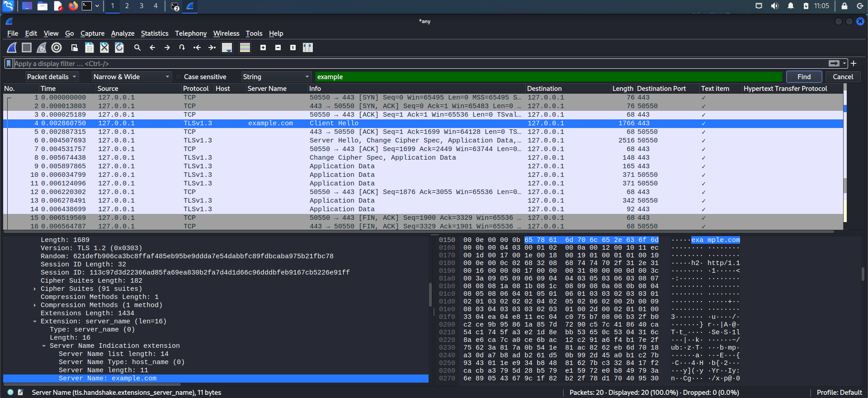This screenshot has width=868, height=398.
Task: Toggle packet list colorization
Action: (245, 47)
